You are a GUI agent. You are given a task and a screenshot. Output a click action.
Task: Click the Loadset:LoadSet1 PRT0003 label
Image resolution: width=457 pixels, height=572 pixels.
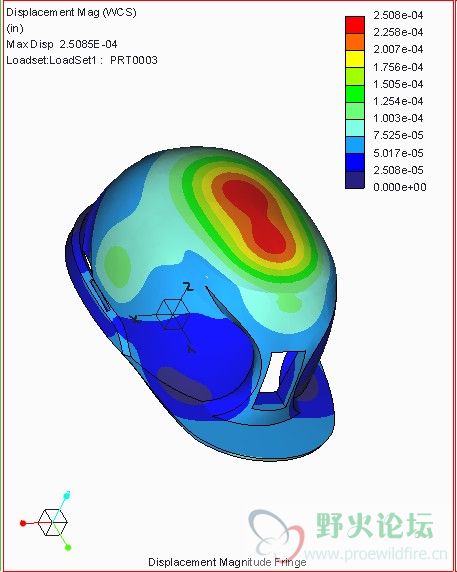click(x=82, y=60)
